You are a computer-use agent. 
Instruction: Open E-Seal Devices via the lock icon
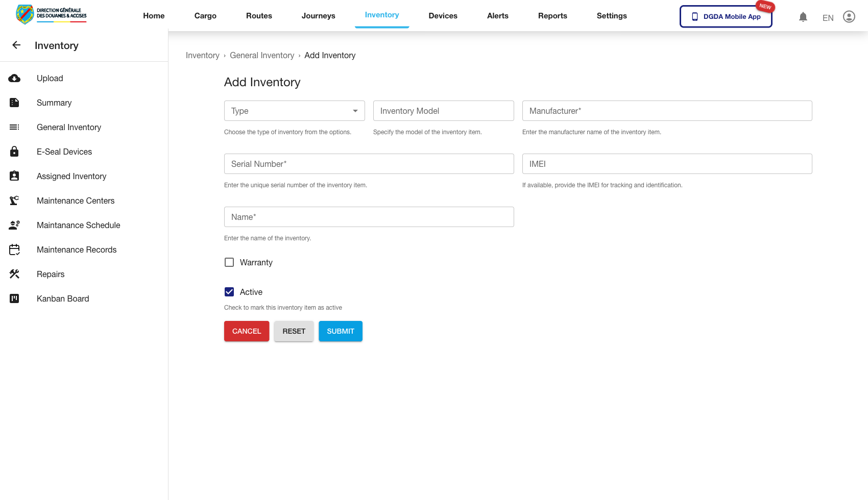click(14, 152)
